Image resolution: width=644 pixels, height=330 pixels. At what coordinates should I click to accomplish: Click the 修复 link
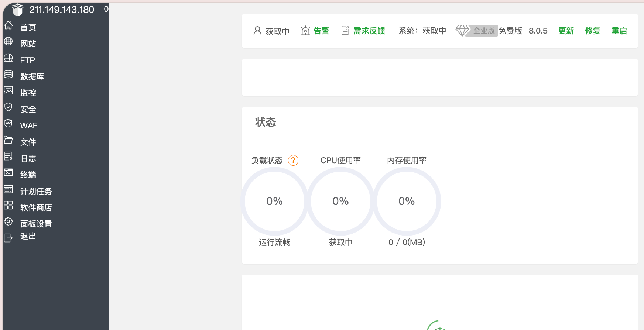pyautogui.click(x=593, y=31)
